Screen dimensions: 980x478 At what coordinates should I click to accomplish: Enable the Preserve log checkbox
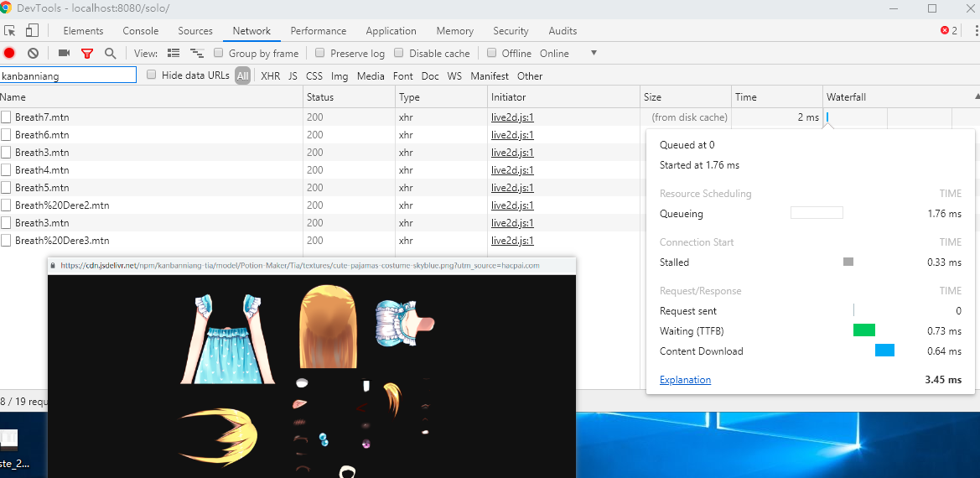[x=319, y=53]
